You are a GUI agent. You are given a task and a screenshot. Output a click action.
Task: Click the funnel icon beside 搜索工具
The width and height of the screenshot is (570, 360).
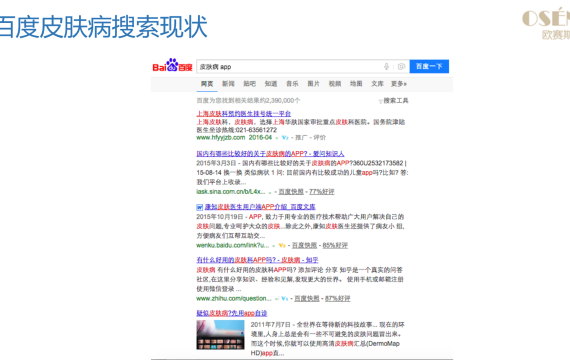tap(381, 101)
